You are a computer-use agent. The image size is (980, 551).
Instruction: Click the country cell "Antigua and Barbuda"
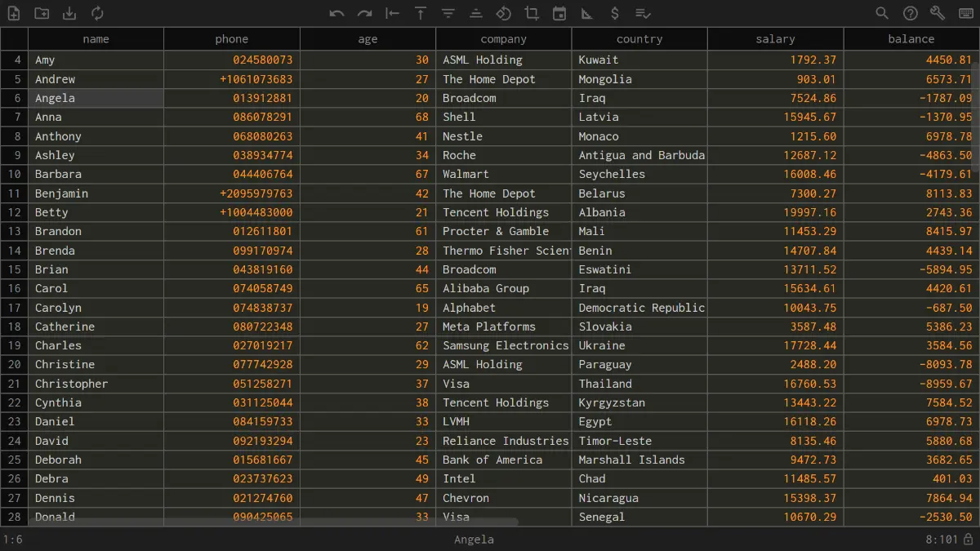pyautogui.click(x=639, y=155)
